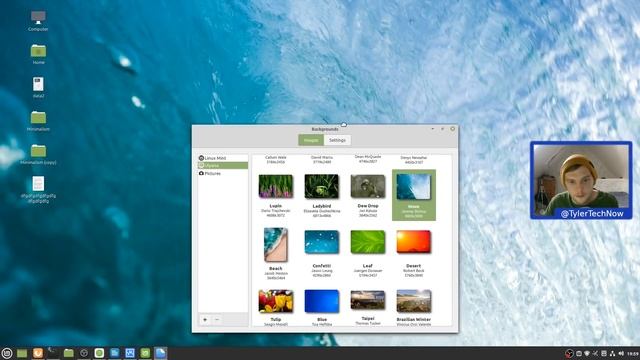Open the network connection tray icon
The image size is (640, 360).
pos(612,353)
